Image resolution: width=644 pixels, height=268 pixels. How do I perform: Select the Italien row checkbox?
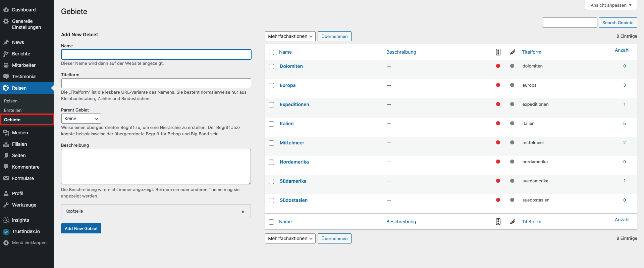click(271, 124)
